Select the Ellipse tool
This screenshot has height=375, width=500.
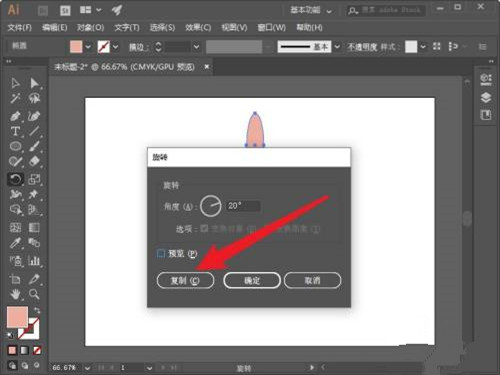15,146
